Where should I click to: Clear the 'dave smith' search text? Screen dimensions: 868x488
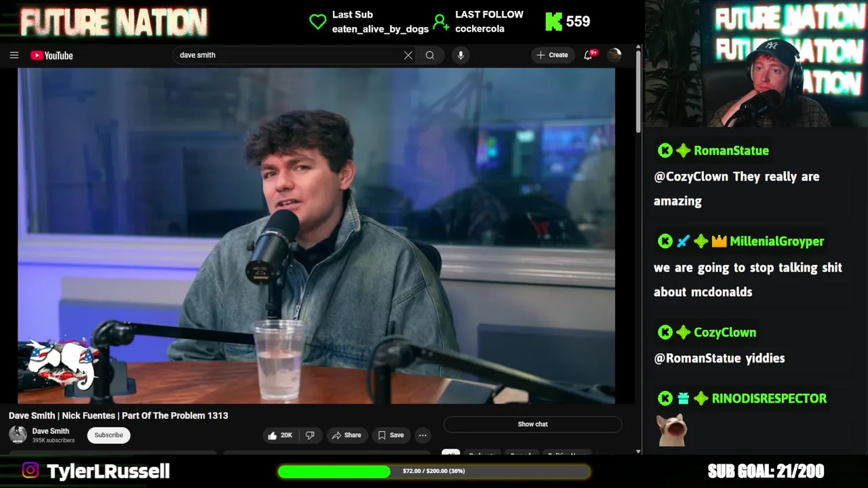click(408, 55)
